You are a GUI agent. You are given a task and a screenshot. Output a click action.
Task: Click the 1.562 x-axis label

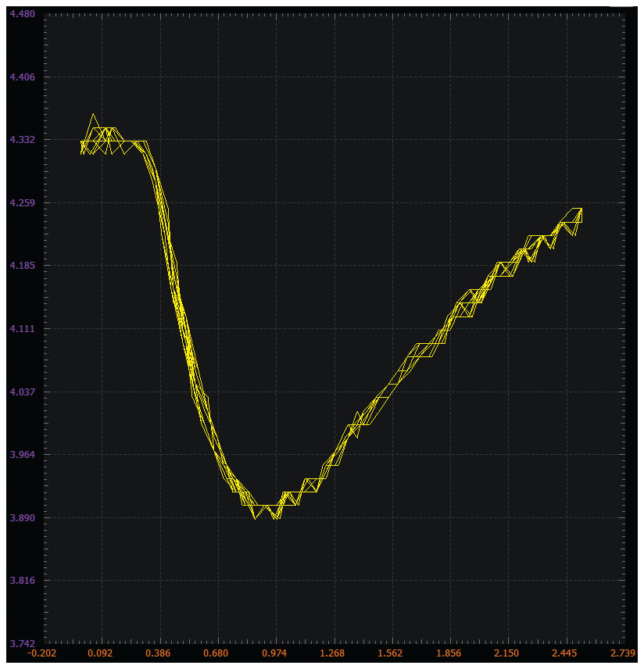coord(391,653)
